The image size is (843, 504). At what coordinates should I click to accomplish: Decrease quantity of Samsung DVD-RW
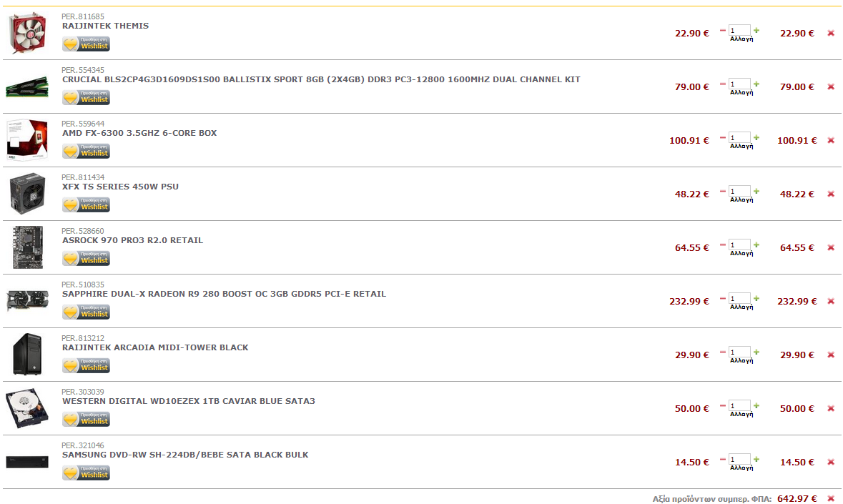click(x=723, y=460)
